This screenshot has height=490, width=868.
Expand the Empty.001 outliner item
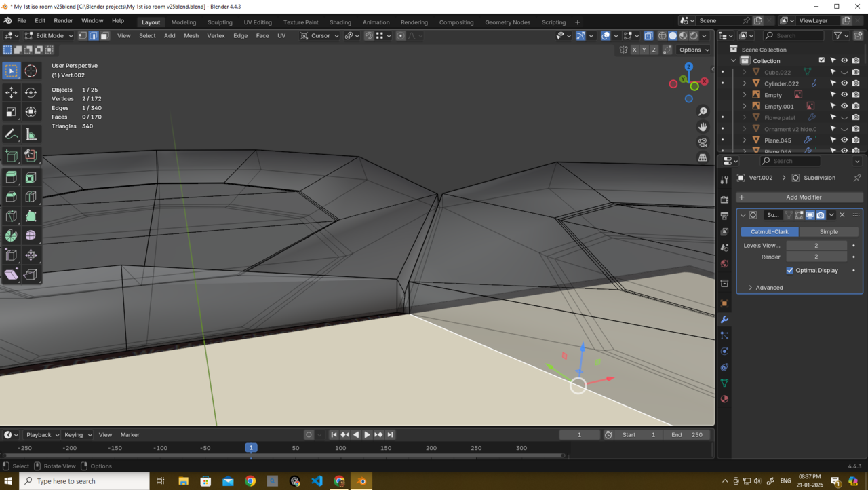[x=745, y=107]
